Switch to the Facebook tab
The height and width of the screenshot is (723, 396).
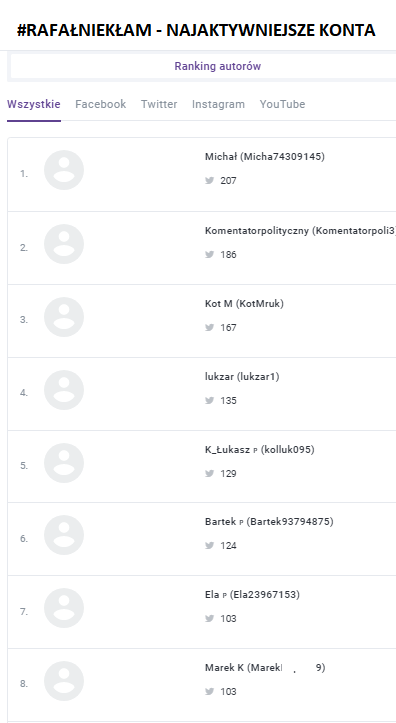[100, 104]
